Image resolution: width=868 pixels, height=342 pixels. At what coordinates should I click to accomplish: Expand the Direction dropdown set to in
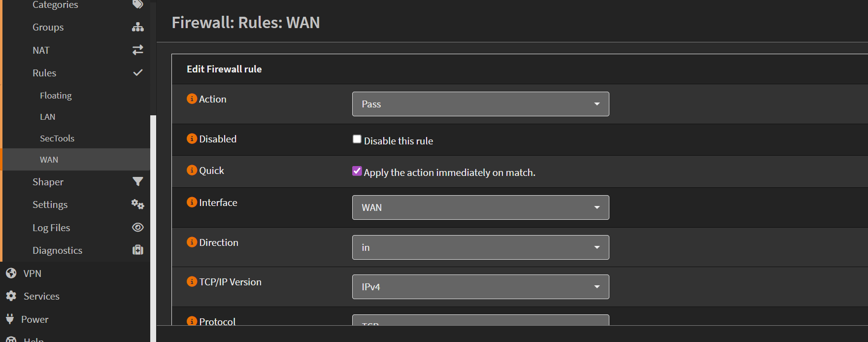pyautogui.click(x=480, y=247)
